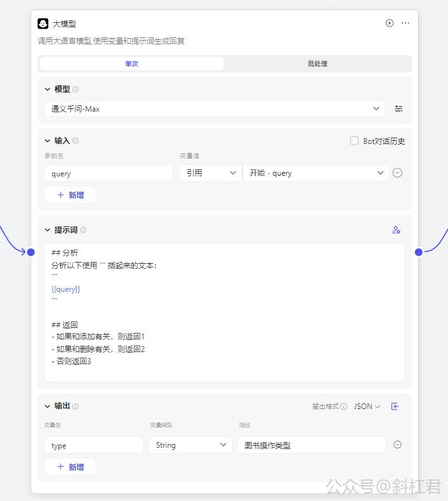448x501 pixels.
Task: Click the node description 调用大语言模型 text
Action: pos(111,41)
